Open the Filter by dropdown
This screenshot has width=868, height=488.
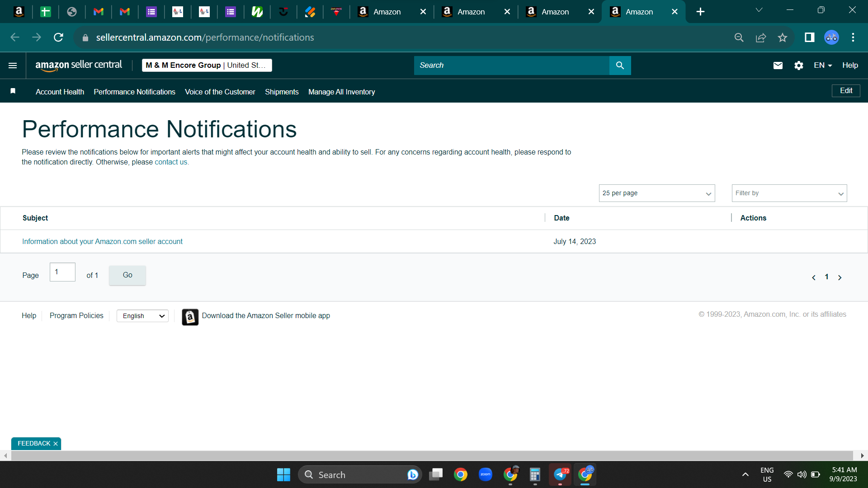(789, 193)
